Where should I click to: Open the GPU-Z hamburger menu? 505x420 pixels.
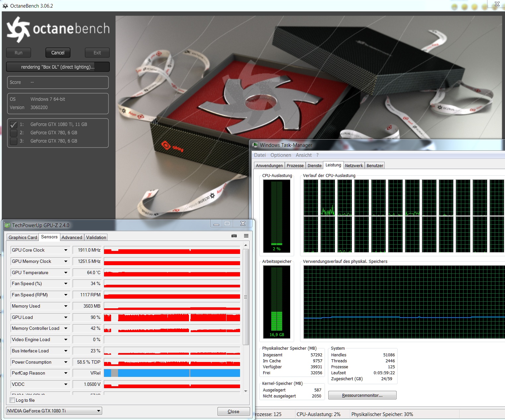pyautogui.click(x=246, y=236)
